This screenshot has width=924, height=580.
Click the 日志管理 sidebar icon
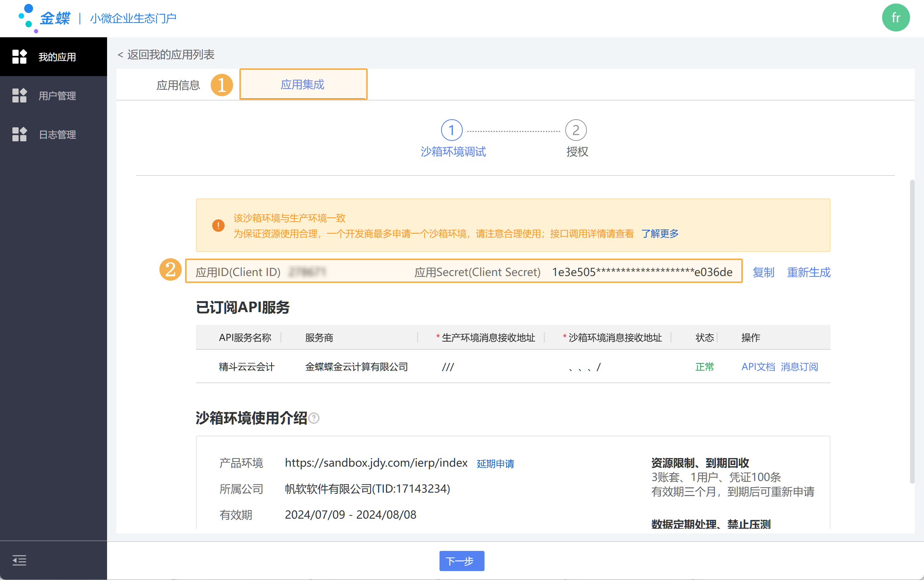point(19,134)
